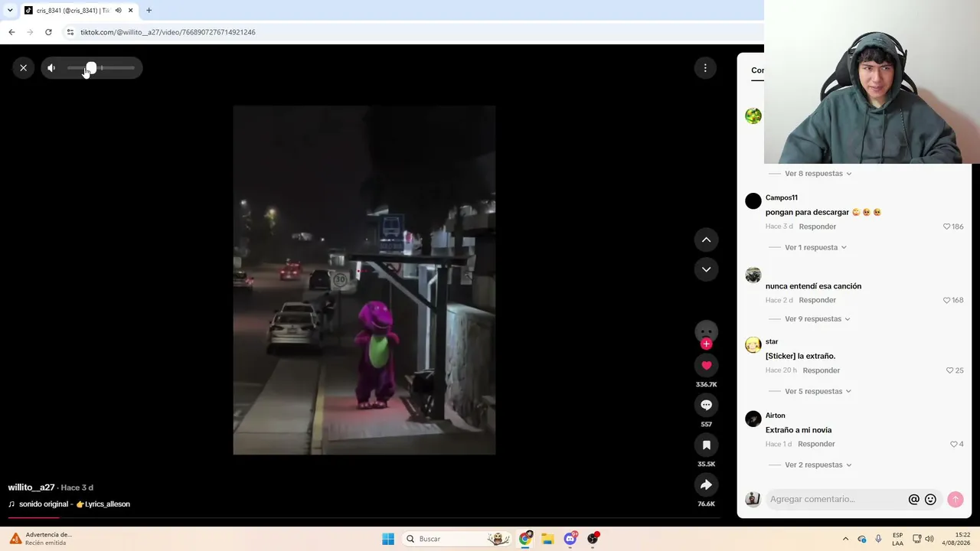This screenshot has width=980, height=551.
Task: Reply to Campos11's comment
Action: point(818,227)
